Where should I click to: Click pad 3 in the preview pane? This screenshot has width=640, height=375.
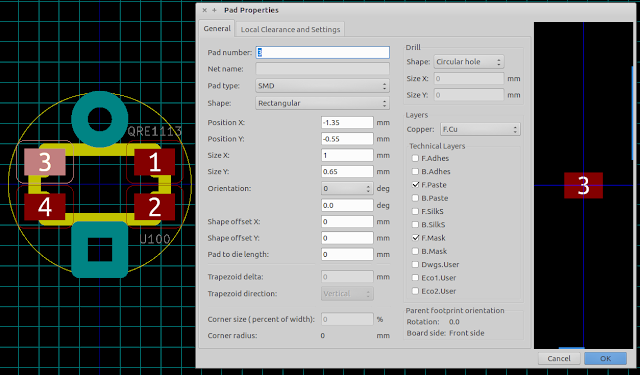(583, 185)
